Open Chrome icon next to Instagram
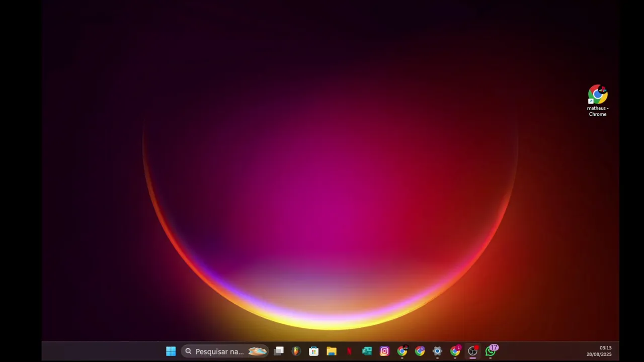Screen dimensions: 644x362 coord(402,351)
